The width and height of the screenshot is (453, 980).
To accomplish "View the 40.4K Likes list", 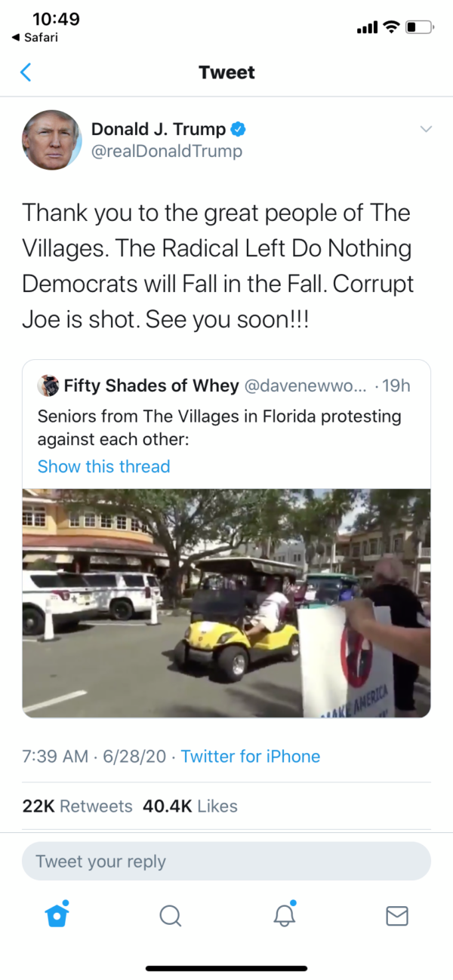I will (190, 806).
